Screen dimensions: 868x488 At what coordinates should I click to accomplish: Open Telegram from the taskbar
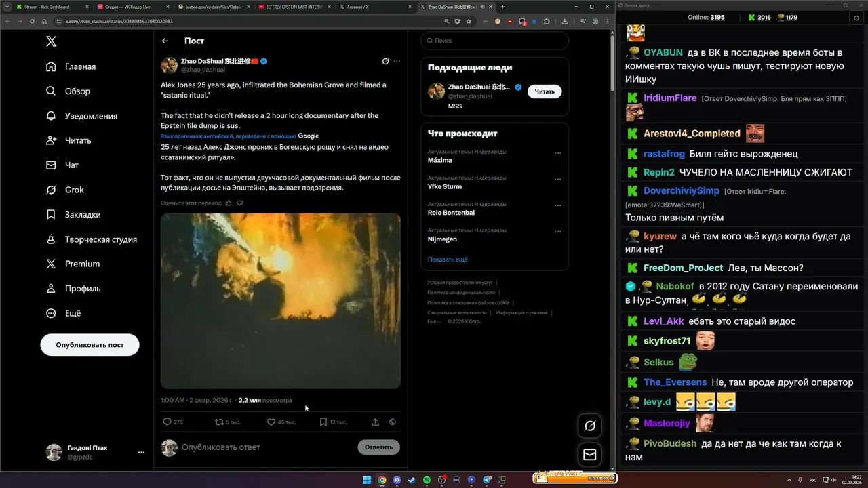(x=486, y=480)
